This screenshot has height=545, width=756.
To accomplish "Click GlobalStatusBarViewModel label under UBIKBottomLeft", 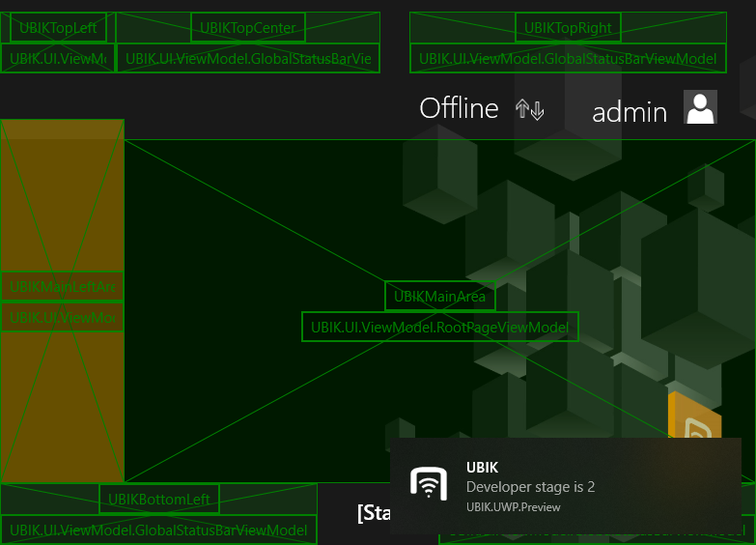I will click(158, 530).
